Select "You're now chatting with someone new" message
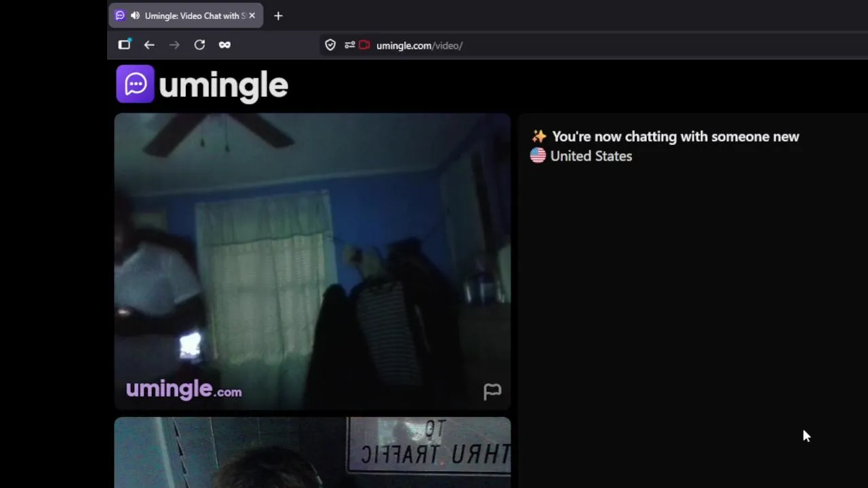Viewport: 868px width, 488px height. 675,136
